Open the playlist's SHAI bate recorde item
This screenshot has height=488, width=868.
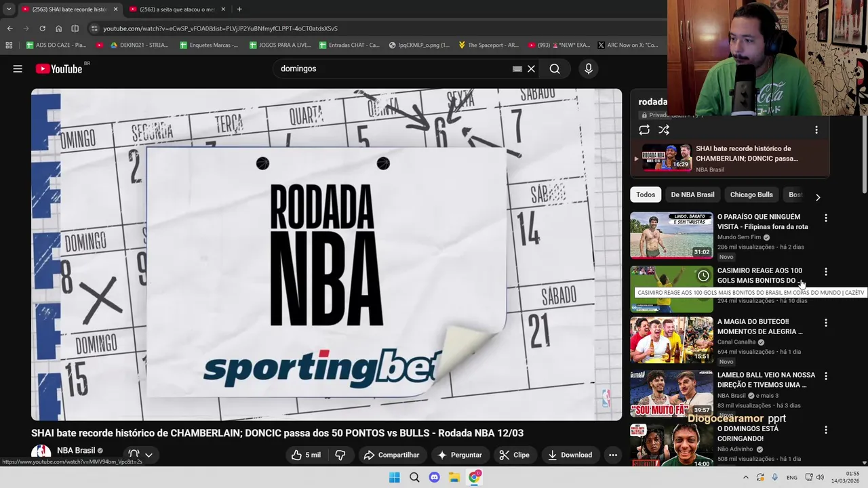[x=730, y=158]
